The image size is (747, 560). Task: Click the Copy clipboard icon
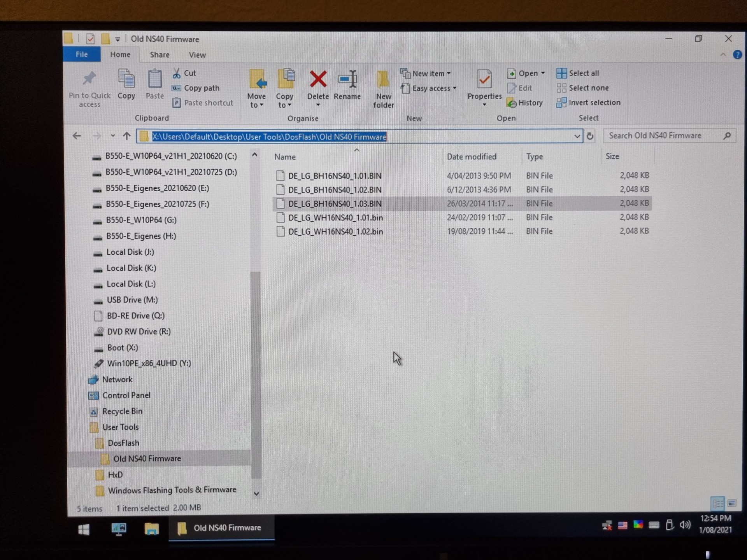click(126, 79)
